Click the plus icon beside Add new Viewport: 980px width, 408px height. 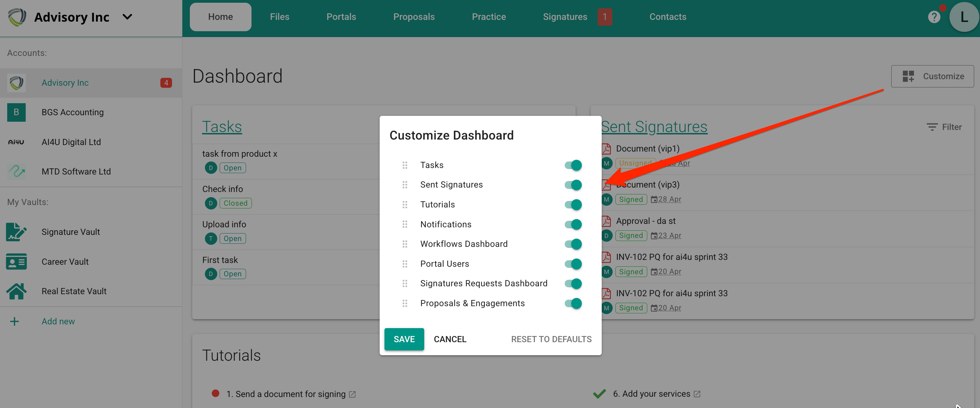tap(14, 321)
